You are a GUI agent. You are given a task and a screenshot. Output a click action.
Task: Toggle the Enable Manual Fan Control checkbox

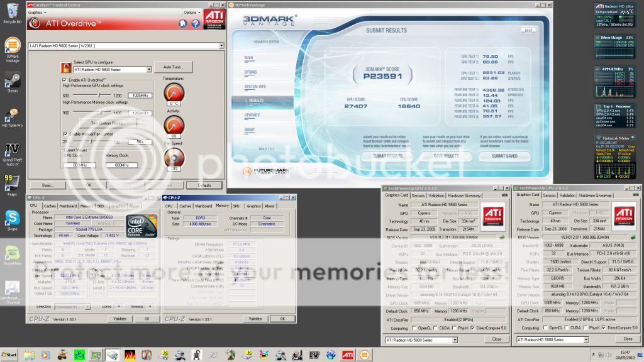coord(65,134)
